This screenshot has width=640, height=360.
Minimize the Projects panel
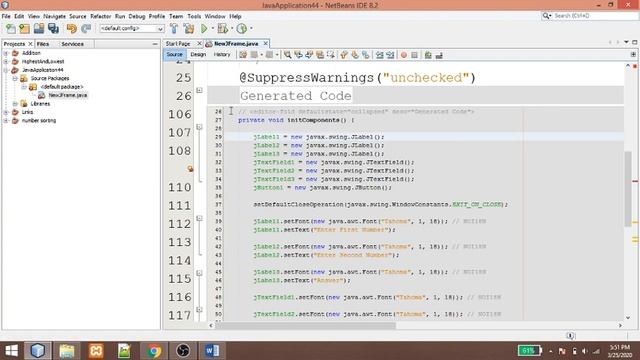(x=155, y=44)
